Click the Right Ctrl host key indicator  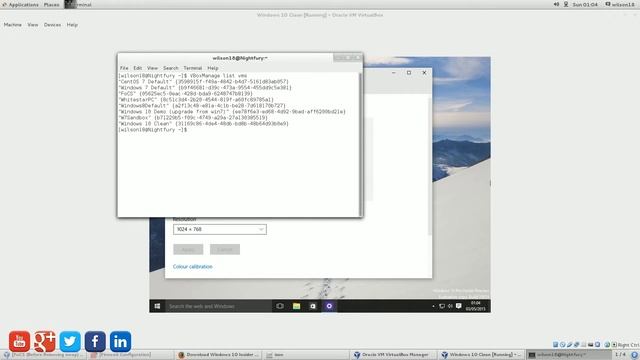629,345
